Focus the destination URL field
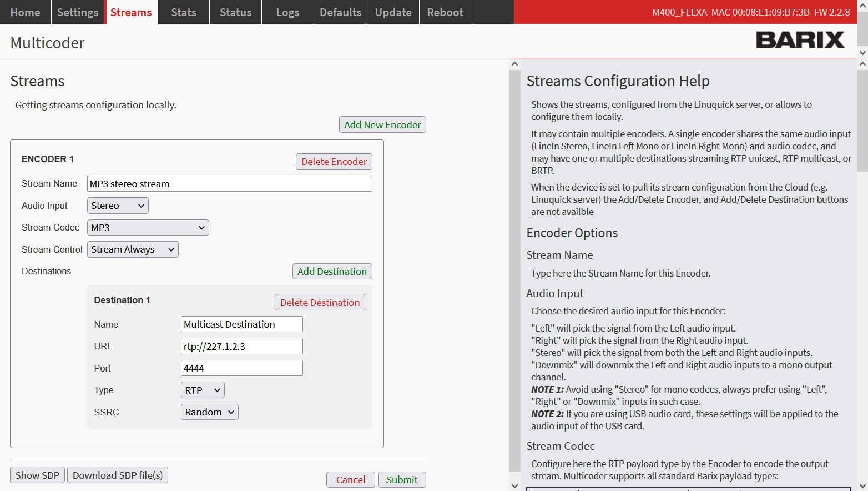Viewport: 868px width, 491px height. point(241,347)
